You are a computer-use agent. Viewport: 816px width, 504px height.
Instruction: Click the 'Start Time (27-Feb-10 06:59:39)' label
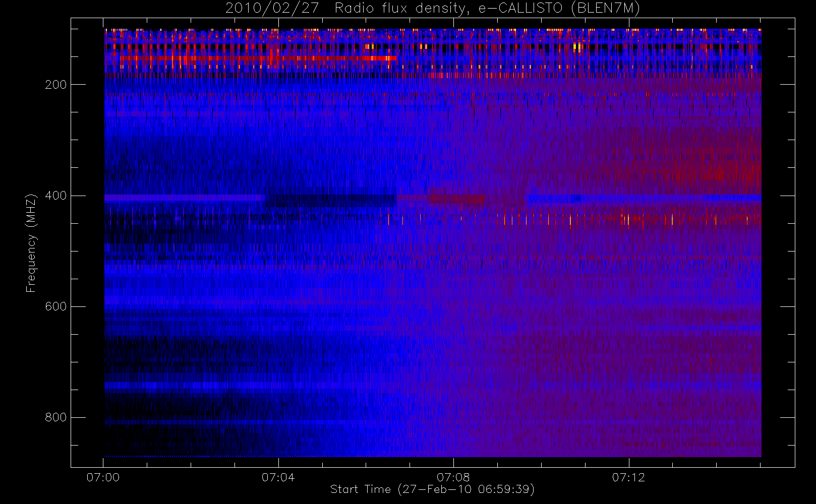pos(433,489)
